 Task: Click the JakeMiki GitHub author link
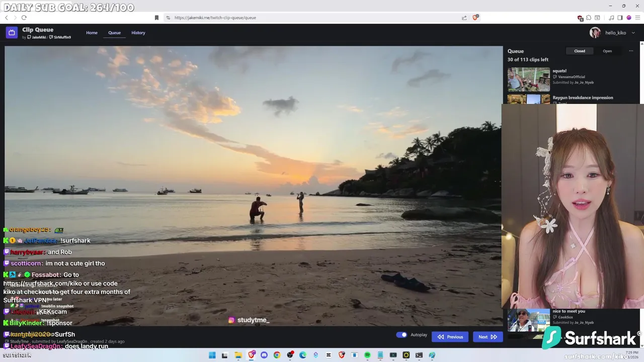coord(37,37)
